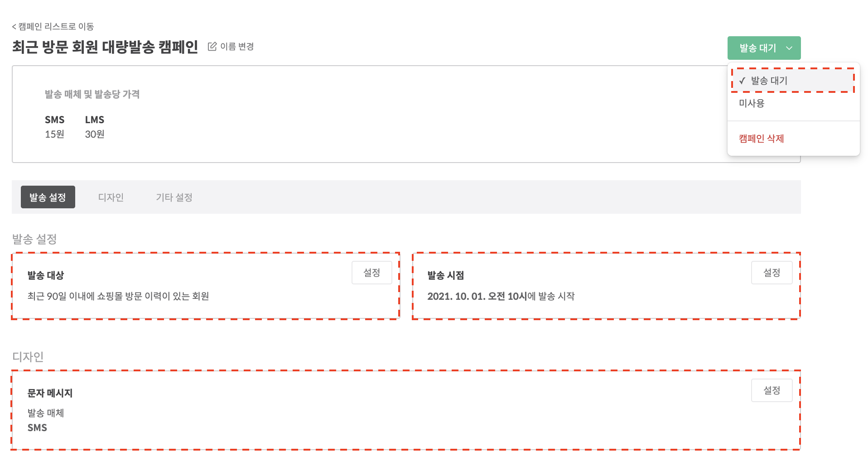Click the campaign title 최근 방문 회원 대량발송 캠페인
The height and width of the screenshot is (461, 868).
[x=105, y=47]
